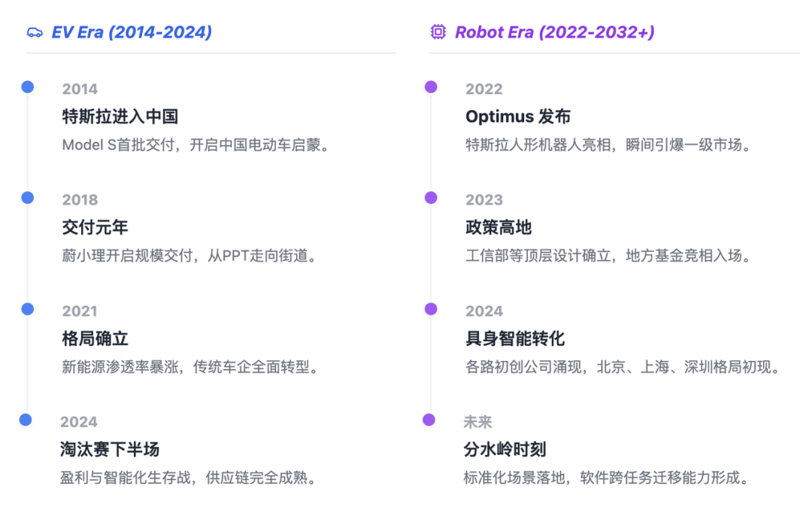This screenshot has height=516, width=812.
Task: Open the 交付元年 milestone title
Action: [x=95, y=227]
